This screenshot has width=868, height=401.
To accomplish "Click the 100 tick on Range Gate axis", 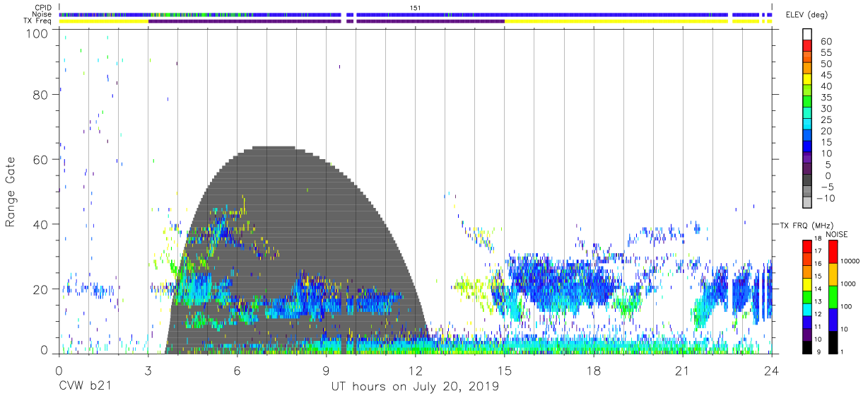I will point(37,33).
